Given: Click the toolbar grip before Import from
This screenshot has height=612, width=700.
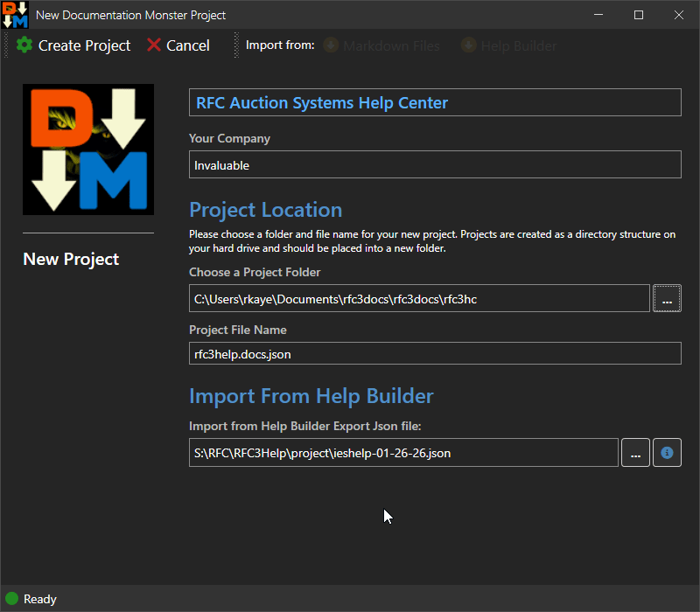Looking at the screenshot, I should click(x=236, y=45).
